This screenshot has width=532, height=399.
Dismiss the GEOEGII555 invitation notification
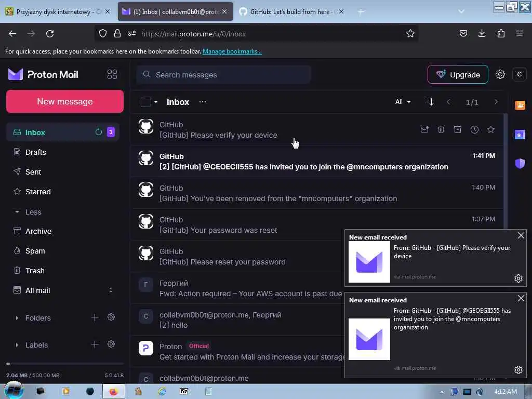tap(521, 298)
